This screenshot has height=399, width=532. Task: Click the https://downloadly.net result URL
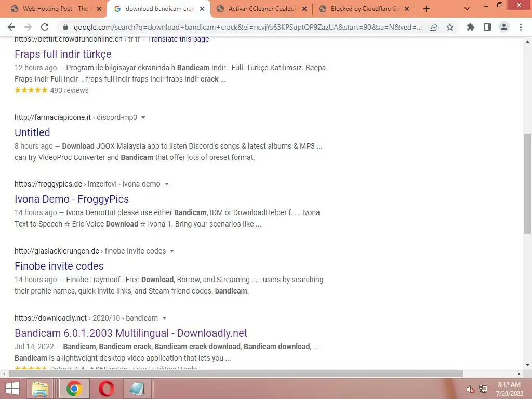(x=50, y=318)
